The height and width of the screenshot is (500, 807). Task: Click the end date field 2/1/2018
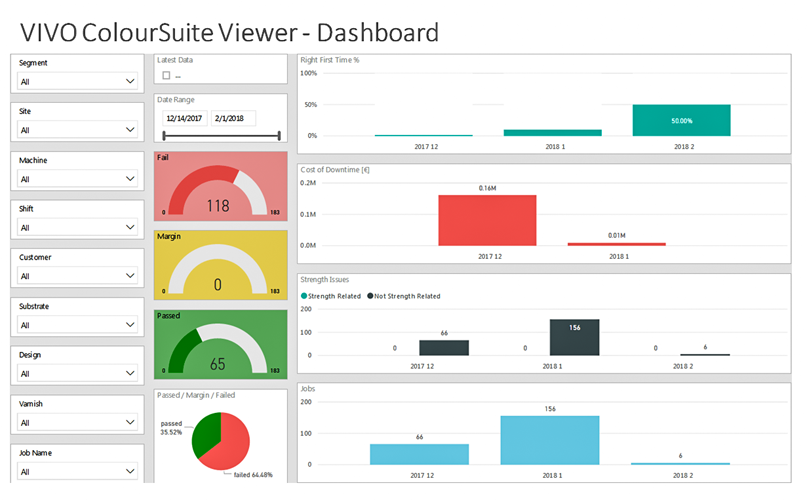[233, 118]
